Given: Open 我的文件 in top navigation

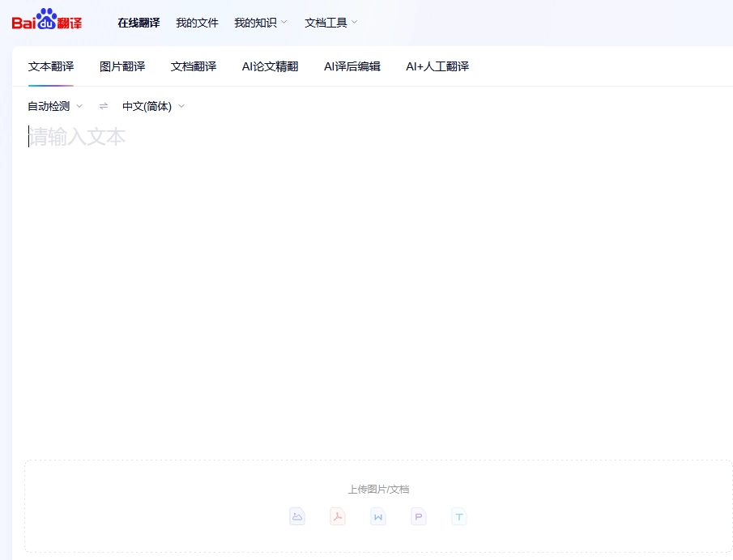Looking at the screenshot, I should point(197,23).
